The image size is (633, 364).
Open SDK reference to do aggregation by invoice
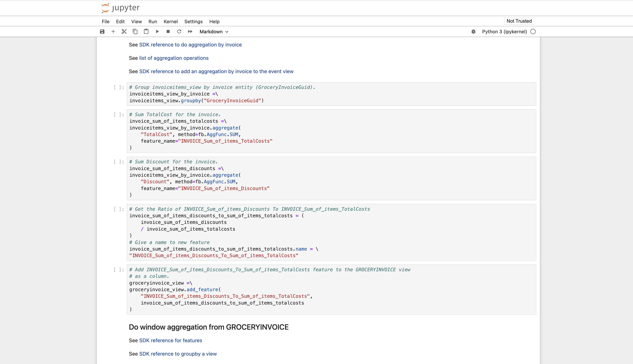[x=190, y=45]
